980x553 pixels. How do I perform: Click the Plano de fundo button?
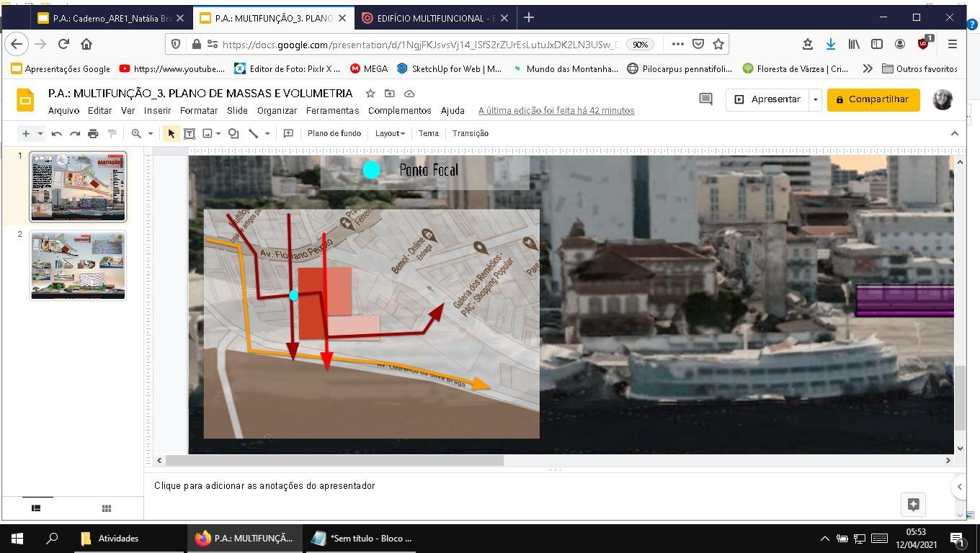click(x=334, y=133)
